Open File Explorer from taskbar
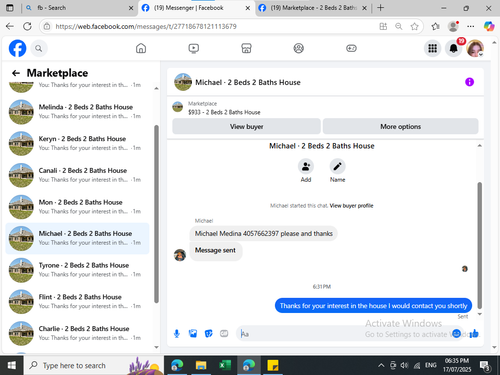The height and width of the screenshot is (375, 500). 201,365
